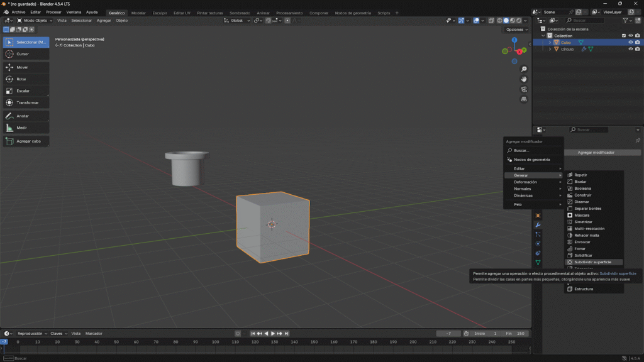The image size is (644, 362).
Task: Expand the Círculo tree item
Action: (x=550, y=49)
